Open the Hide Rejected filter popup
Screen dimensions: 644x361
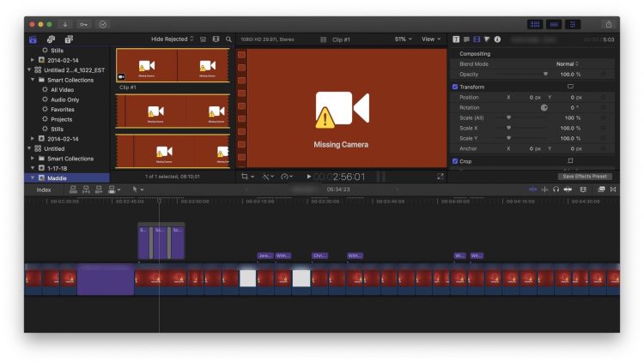point(172,39)
